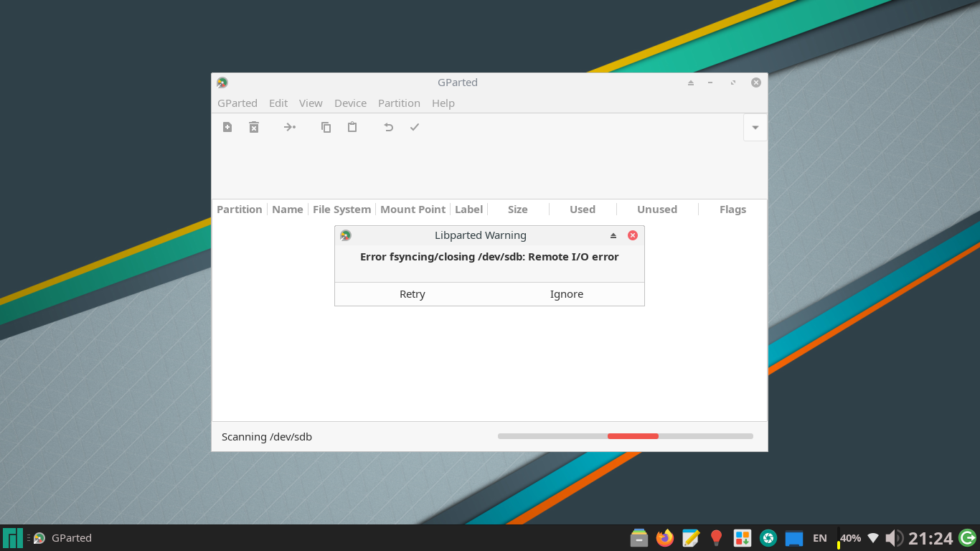The width and height of the screenshot is (980, 551).
Task: Open the Partition menu
Action: [x=399, y=103]
